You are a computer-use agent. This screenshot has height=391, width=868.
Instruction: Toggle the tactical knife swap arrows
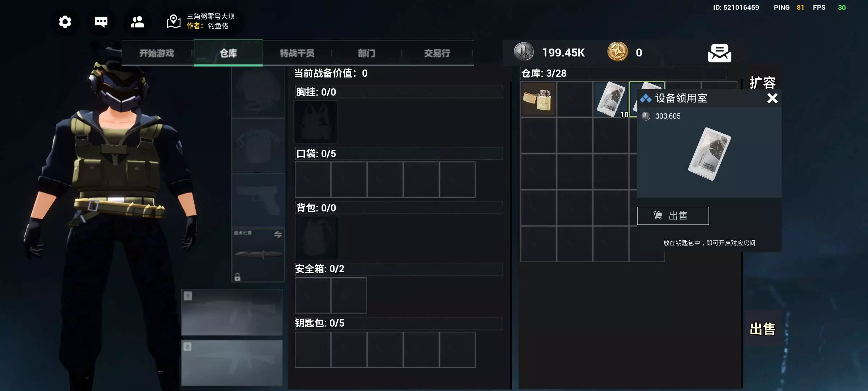(278, 234)
